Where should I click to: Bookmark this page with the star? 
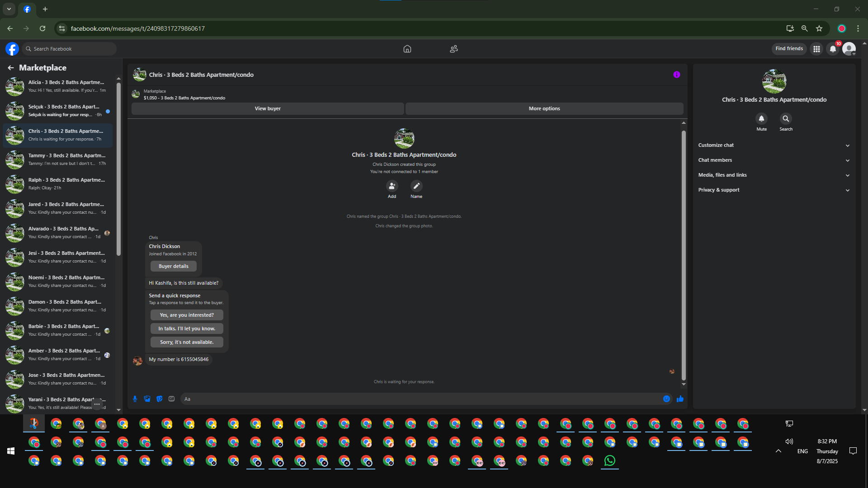pyautogui.click(x=819, y=28)
